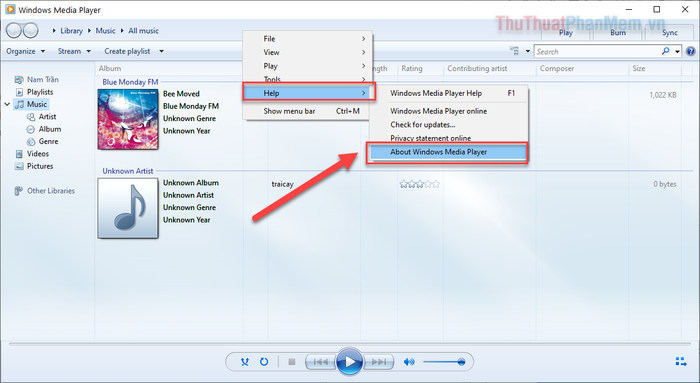Open the Artist view under Music
Viewport: 700px width, 383px height.
pos(42,117)
